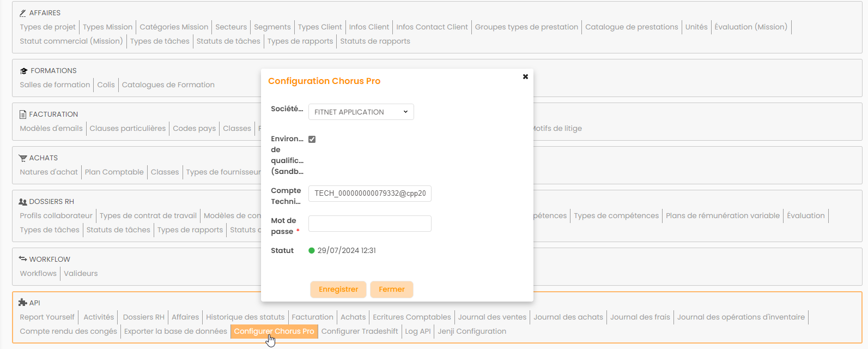
Task: Click the puzzle piece icon beside API
Action: [x=23, y=303]
